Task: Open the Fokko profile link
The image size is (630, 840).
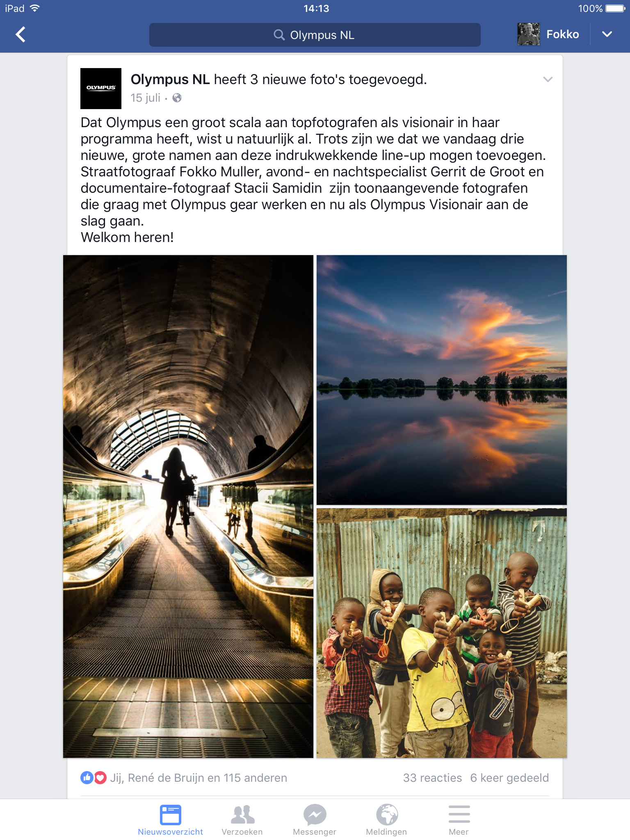Action: pyautogui.click(x=562, y=34)
